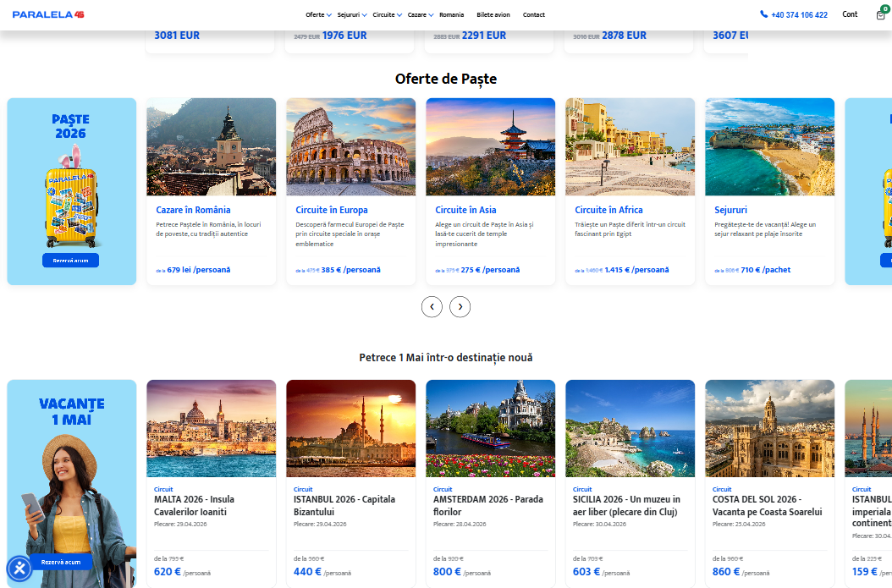Open the Contact page
The width and height of the screenshot is (892, 588).
533,15
